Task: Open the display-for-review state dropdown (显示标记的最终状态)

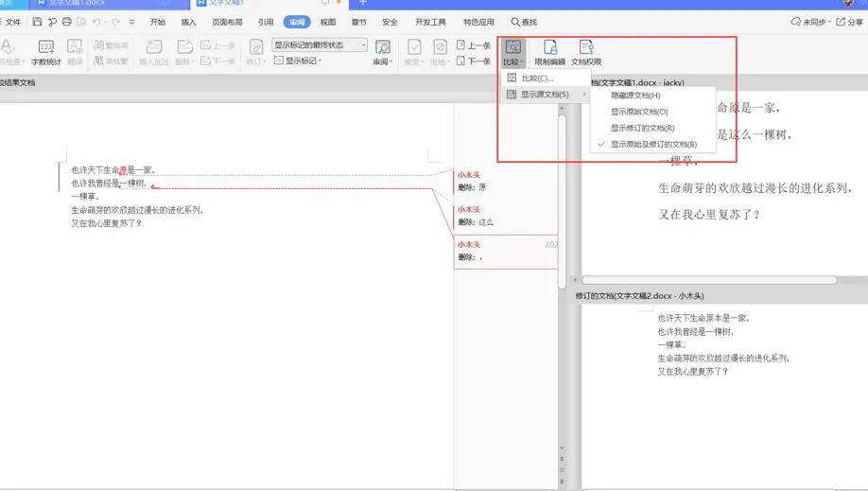Action: point(320,44)
